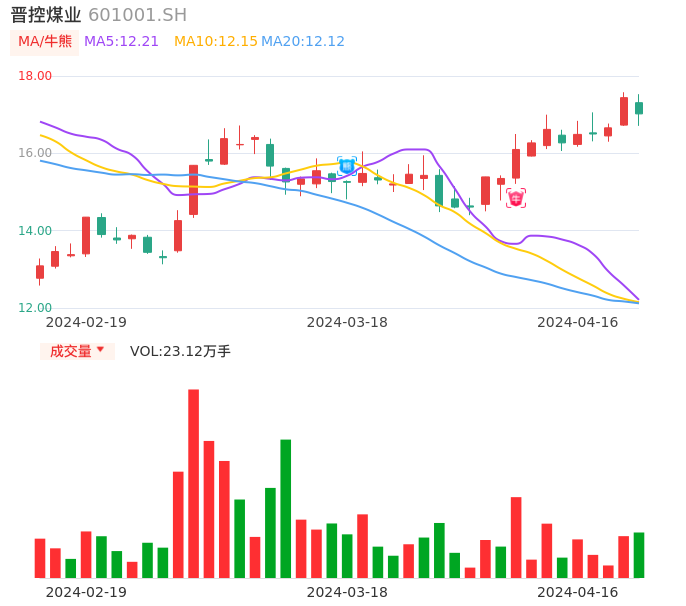Open the MA/牛熊 indicator selector
Viewport: 686px width, 606px height.
coord(45,42)
